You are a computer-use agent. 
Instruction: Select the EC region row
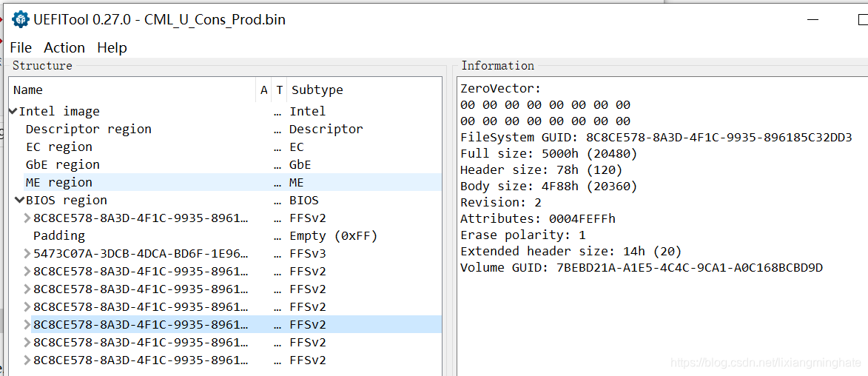click(x=225, y=147)
